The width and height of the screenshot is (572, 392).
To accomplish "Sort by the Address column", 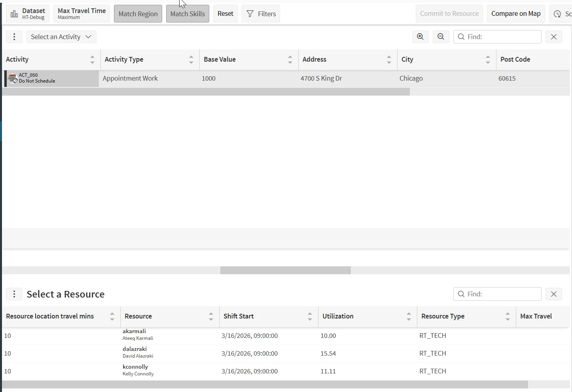I will click(x=389, y=60).
